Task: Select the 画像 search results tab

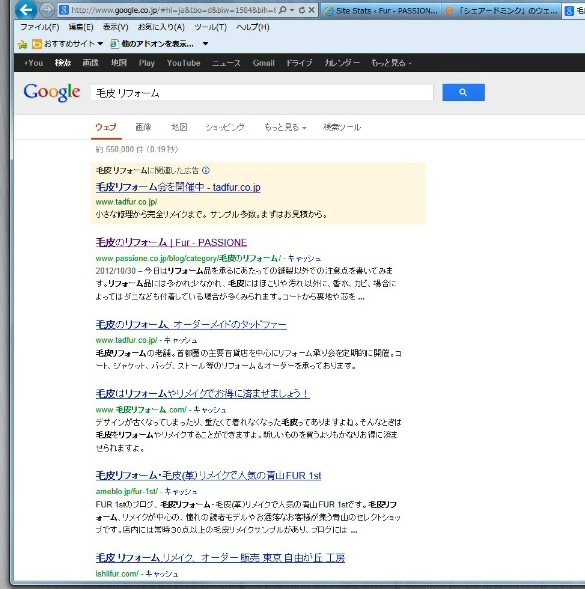Action: click(x=143, y=127)
